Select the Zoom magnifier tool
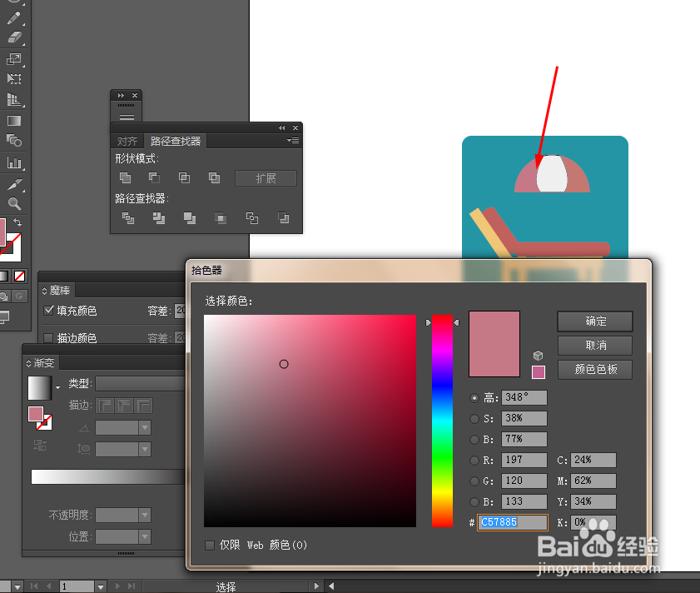700x593 pixels. (x=14, y=204)
